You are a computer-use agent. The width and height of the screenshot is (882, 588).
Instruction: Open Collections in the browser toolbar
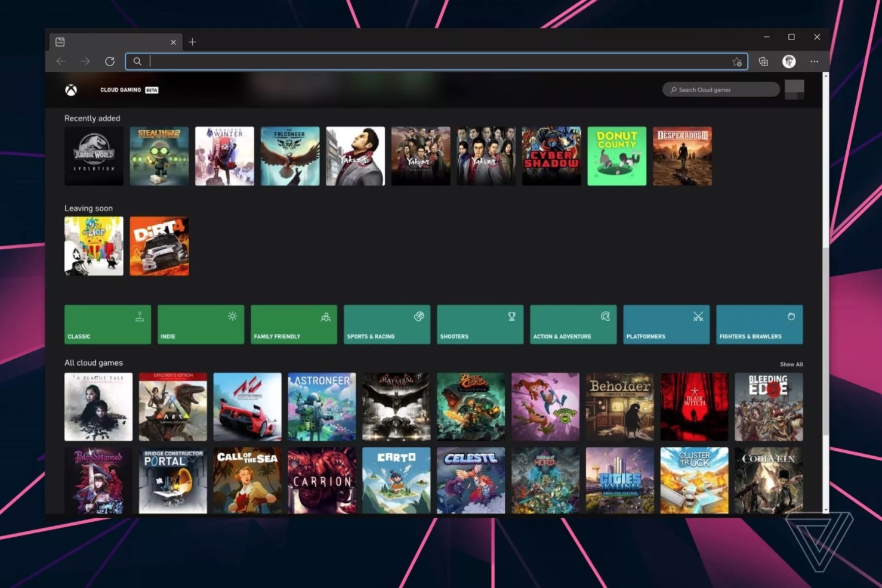763,61
